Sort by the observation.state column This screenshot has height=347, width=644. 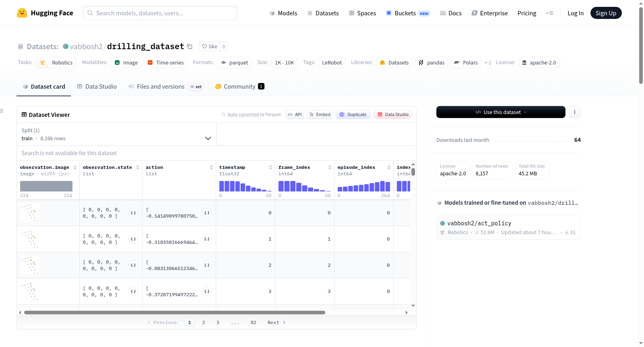[x=138, y=167]
